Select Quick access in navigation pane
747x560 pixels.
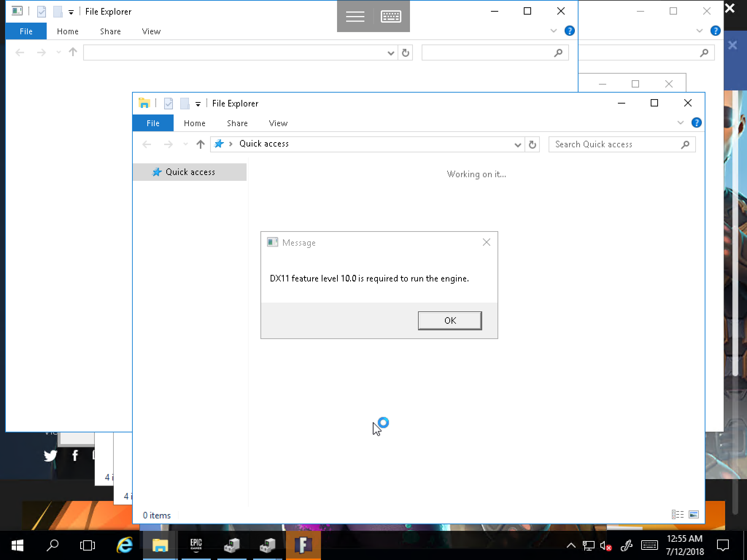(x=190, y=172)
